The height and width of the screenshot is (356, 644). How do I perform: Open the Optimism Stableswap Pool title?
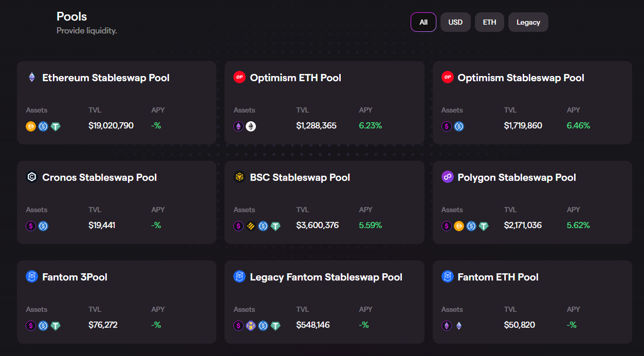pyautogui.click(x=521, y=78)
